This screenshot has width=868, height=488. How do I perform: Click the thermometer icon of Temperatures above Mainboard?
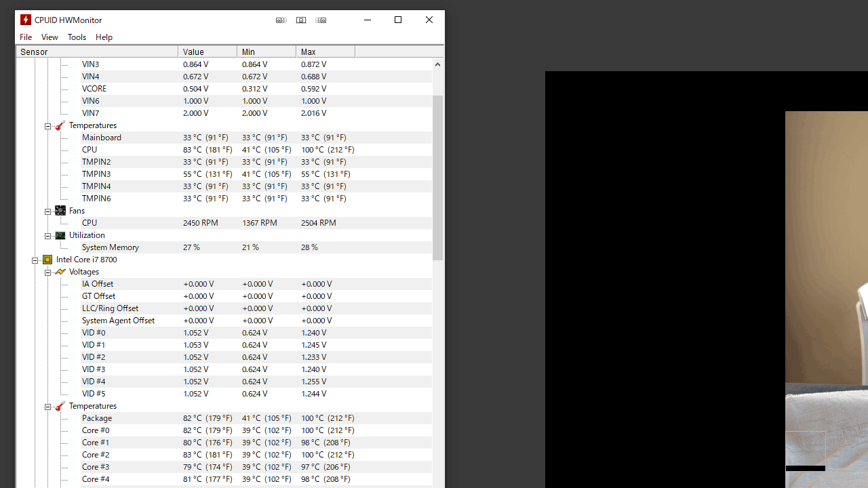[x=60, y=125]
